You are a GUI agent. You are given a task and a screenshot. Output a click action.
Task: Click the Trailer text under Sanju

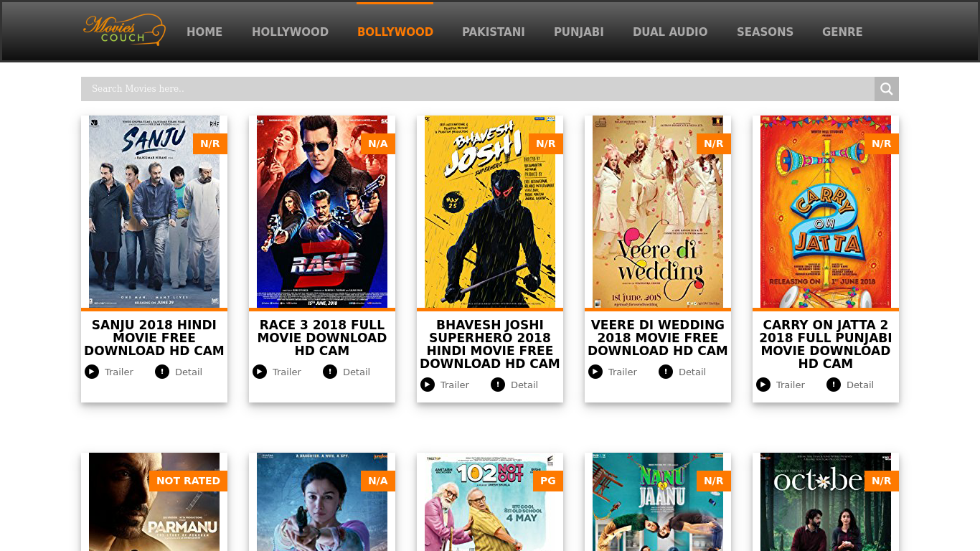coord(119,372)
